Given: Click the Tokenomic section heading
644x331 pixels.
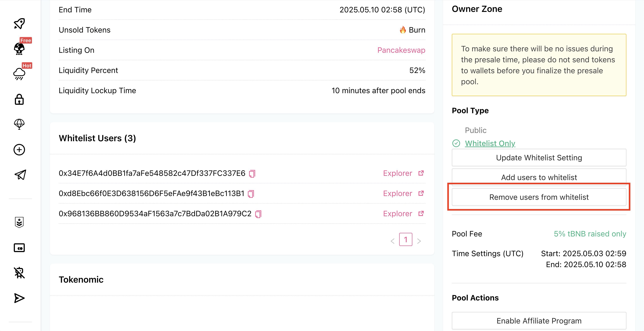Looking at the screenshot, I should (x=81, y=279).
